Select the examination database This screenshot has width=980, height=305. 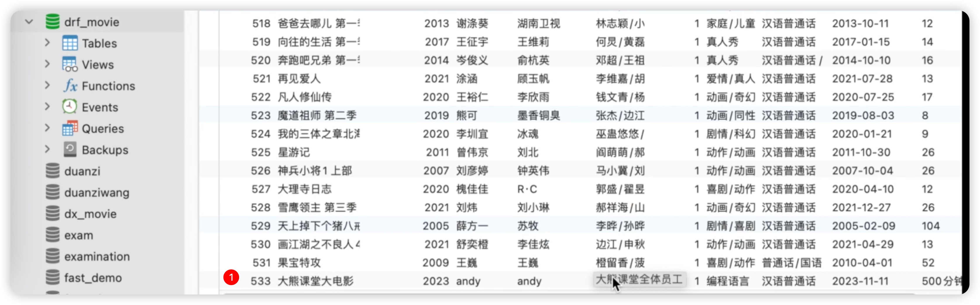[x=97, y=257]
